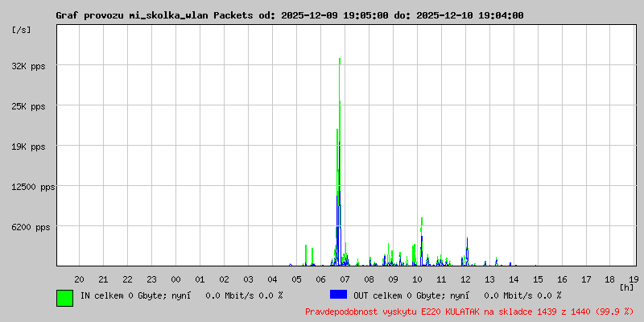Screen dimensions: 644x322
Task: Click the 25K pps axis label
Action: pyautogui.click(x=29, y=106)
